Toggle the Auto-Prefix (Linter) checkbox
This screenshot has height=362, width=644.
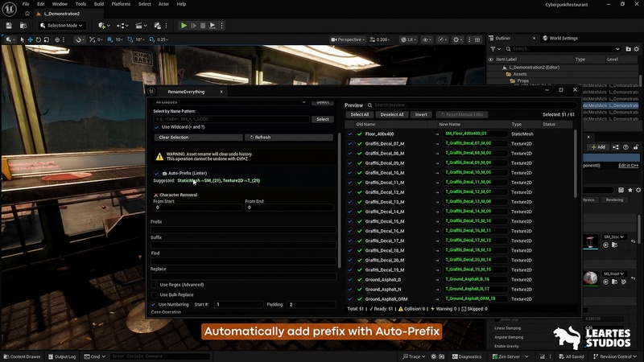pos(157,173)
